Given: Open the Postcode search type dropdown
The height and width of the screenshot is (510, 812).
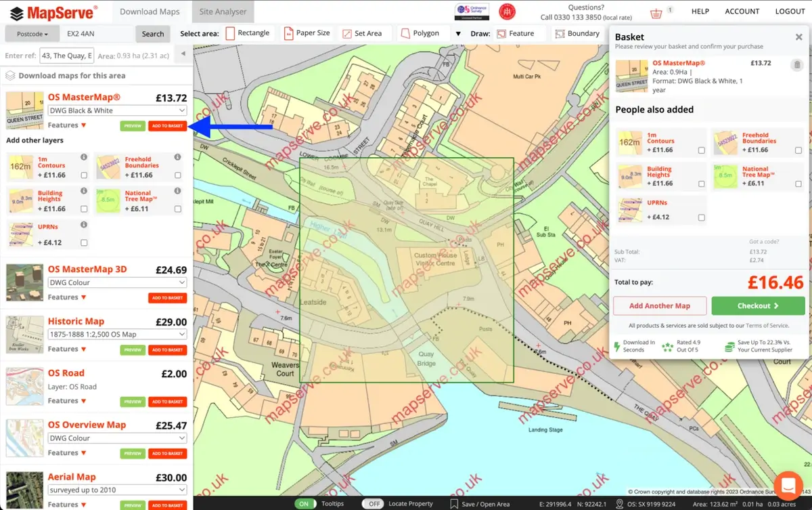Looking at the screenshot, I should [32, 34].
